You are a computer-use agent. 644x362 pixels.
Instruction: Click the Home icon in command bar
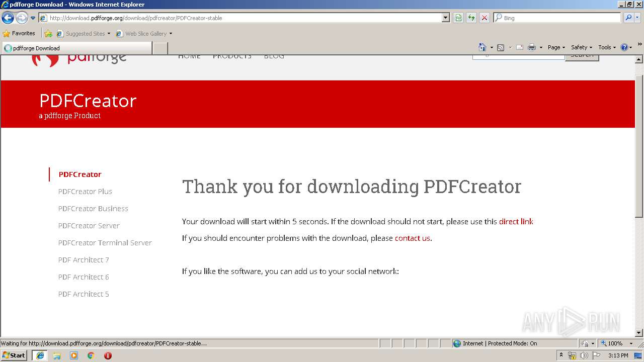(x=482, y=47)
